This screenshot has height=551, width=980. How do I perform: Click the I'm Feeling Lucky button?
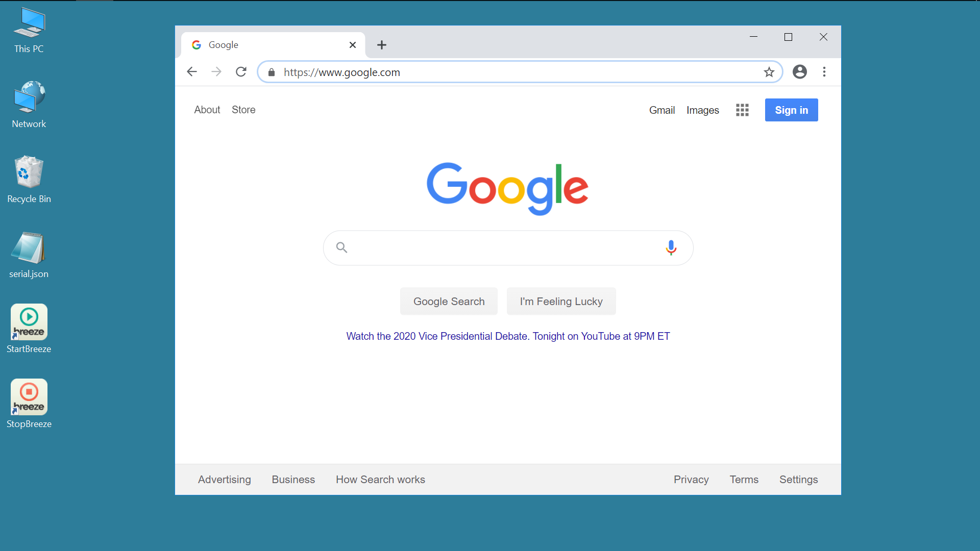[x=561, y=302]
